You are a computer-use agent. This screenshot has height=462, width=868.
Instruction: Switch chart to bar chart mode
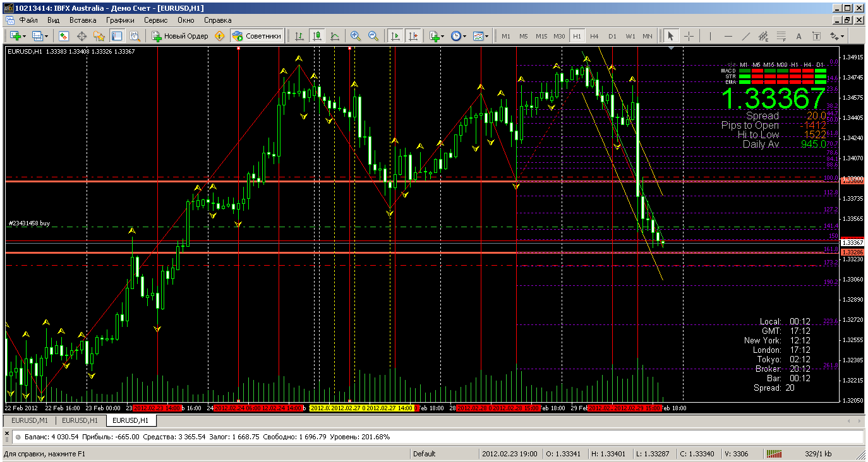pyautogui.click(x=299, y=36)
